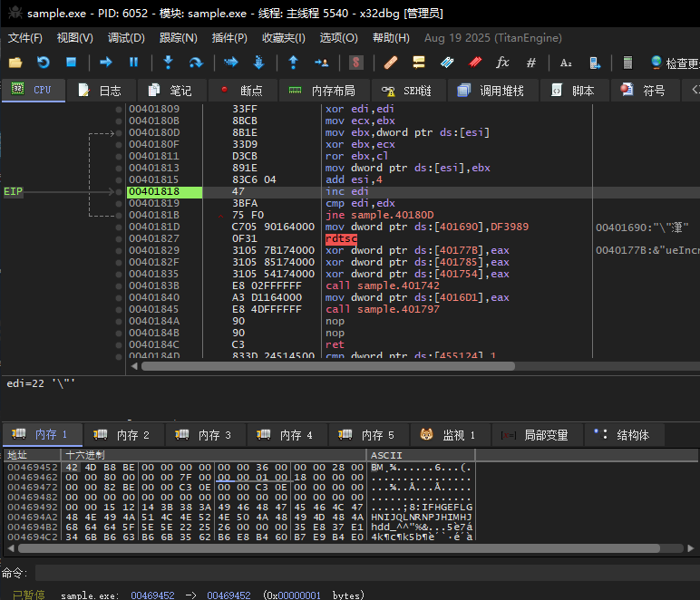The height and width of the screenshot is (600, 700).
Task: Select the 内存 5 dump tab
Action: tap(369, 435)
